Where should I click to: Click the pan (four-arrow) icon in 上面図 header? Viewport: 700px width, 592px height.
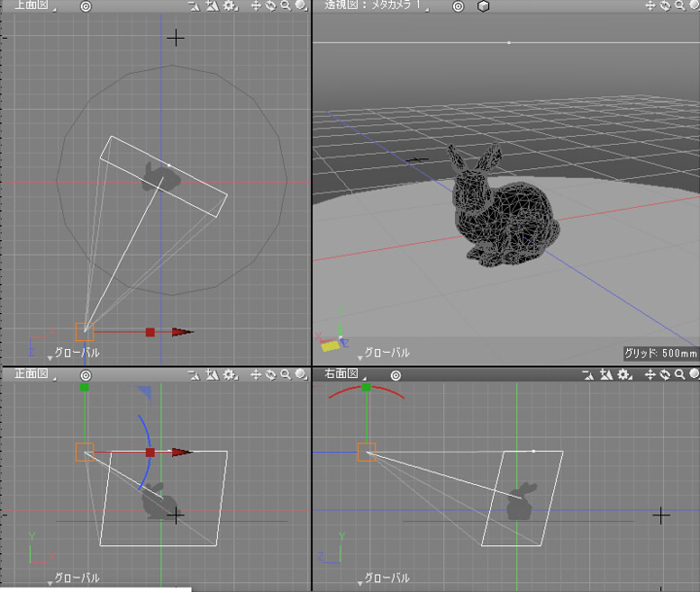coord(256,6)
